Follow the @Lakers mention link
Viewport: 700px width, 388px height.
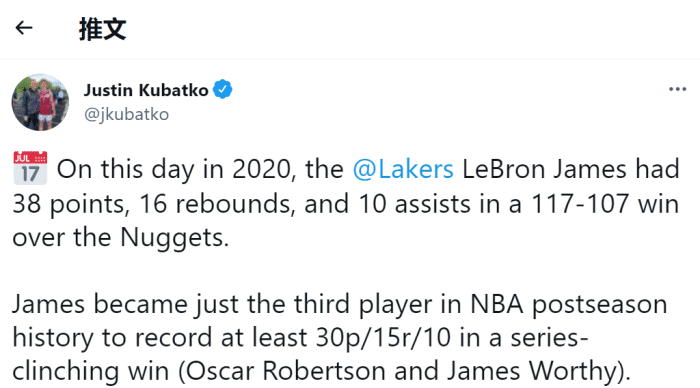[x=403, y=169]
